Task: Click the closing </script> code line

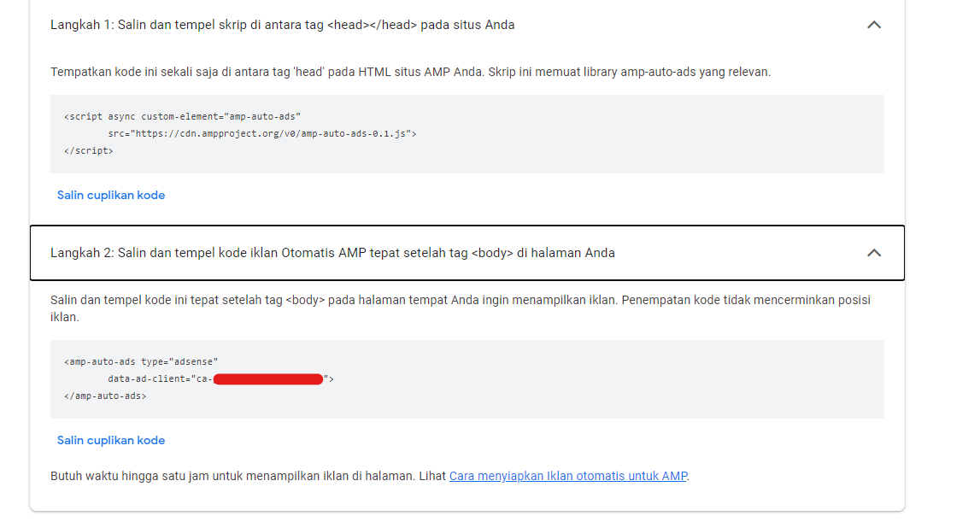Action: [x=89, y=150]
